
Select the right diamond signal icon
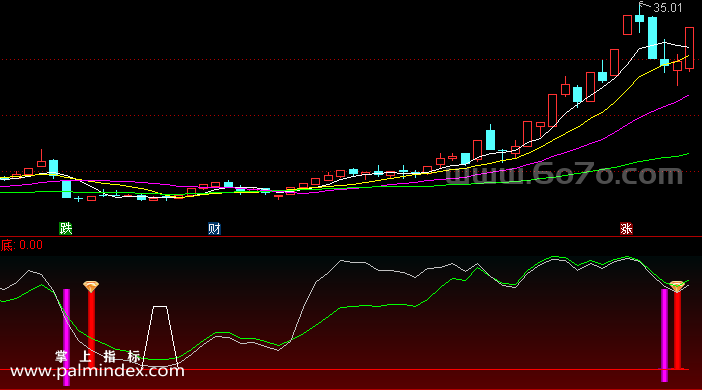tap(677, 287)
